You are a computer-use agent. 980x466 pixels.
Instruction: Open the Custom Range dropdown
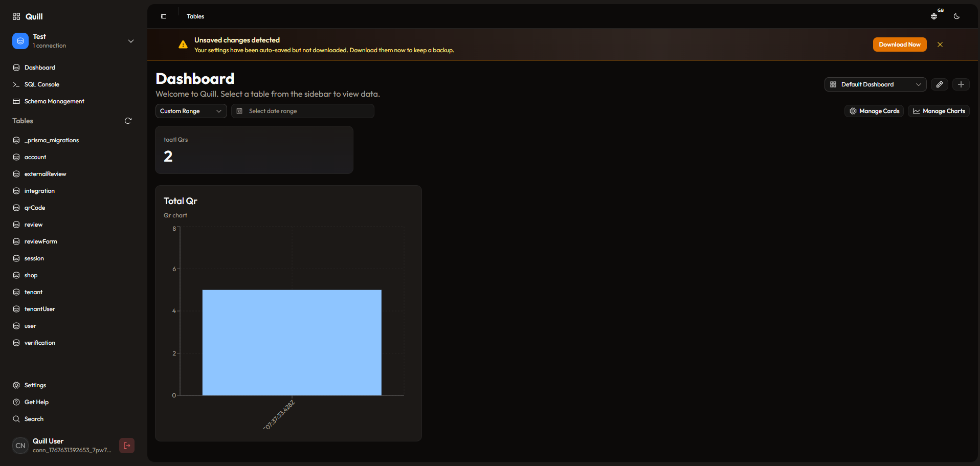(x=191, y=111)
